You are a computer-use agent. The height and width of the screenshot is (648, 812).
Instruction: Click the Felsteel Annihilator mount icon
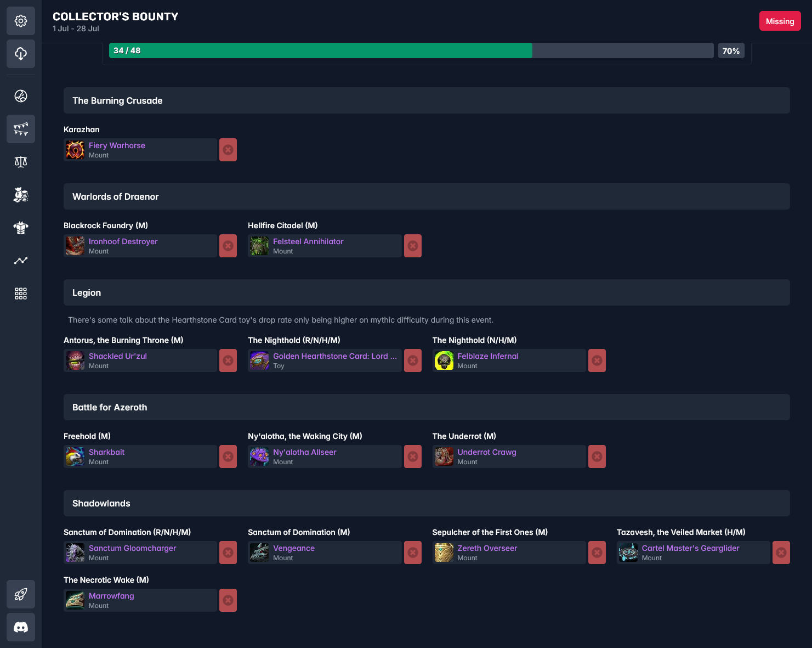click(x=259, y=246)
